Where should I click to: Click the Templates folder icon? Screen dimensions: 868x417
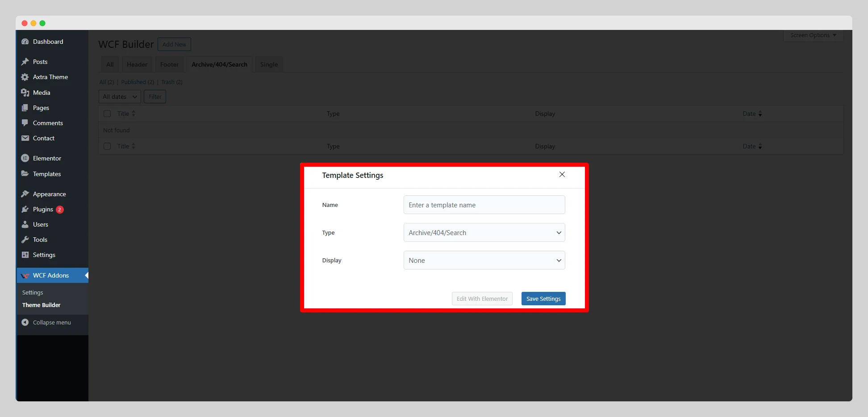click(25, 174)
